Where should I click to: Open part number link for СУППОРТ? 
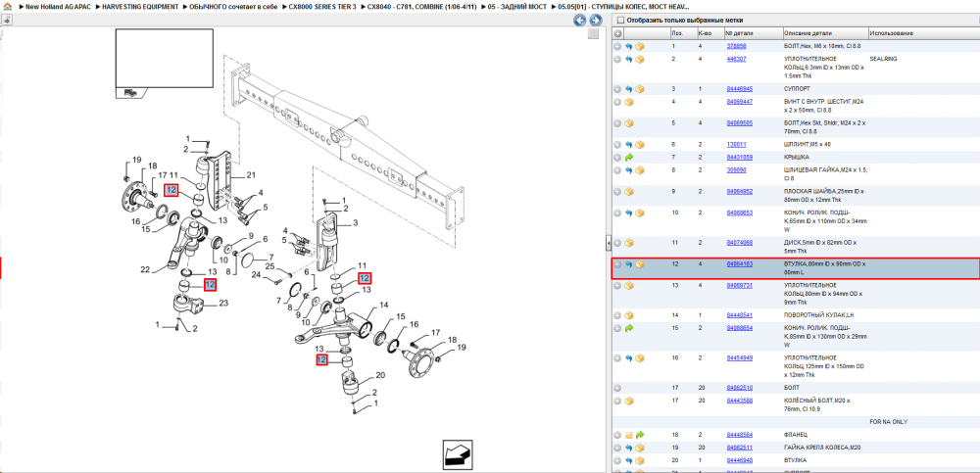click(x=739, y=89)
